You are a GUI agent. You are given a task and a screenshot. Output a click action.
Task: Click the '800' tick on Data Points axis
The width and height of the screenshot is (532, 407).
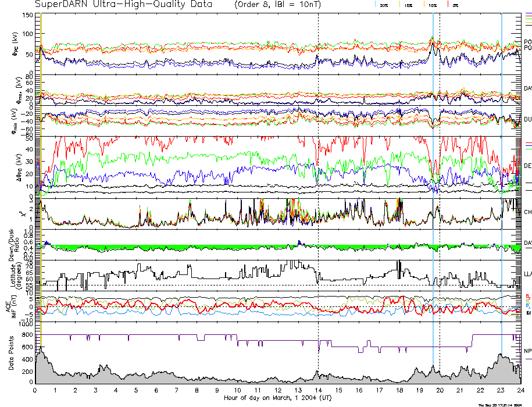click(x=27, y=335)
